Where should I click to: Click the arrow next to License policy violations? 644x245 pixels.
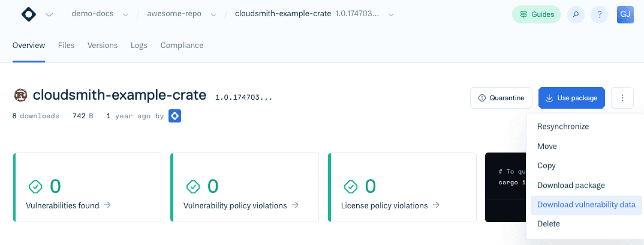[x=436, y=205]
